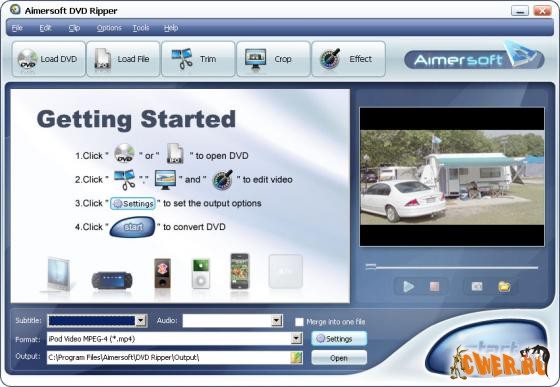Expand the Audio dropdown

point(276,321)
